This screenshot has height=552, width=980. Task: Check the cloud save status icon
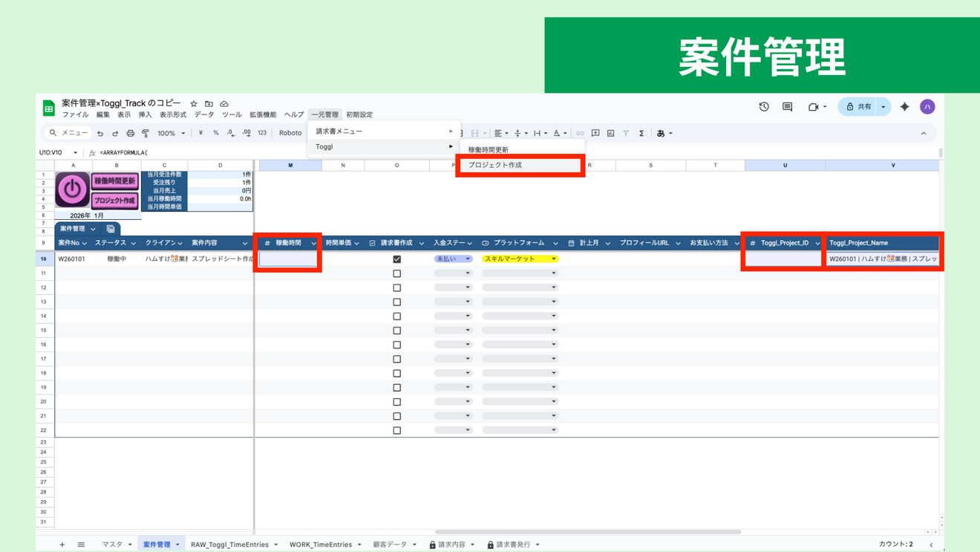224,104
